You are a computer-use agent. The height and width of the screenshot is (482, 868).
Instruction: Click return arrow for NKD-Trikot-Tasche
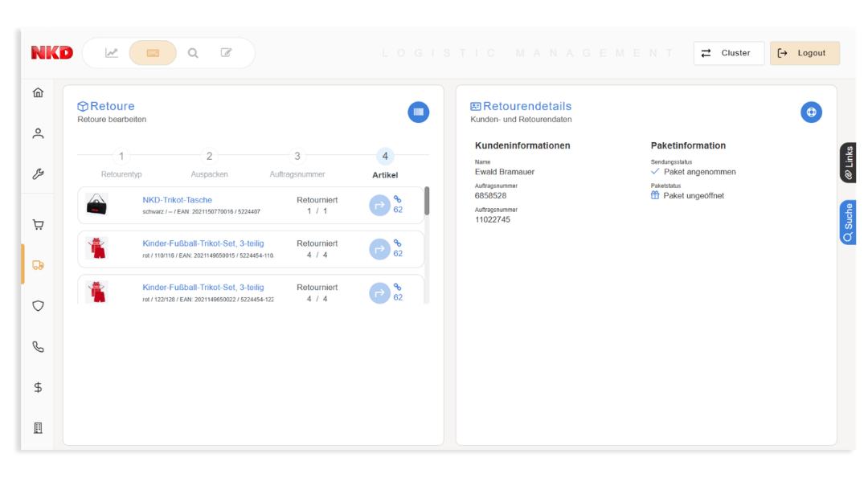click(379, 206)
